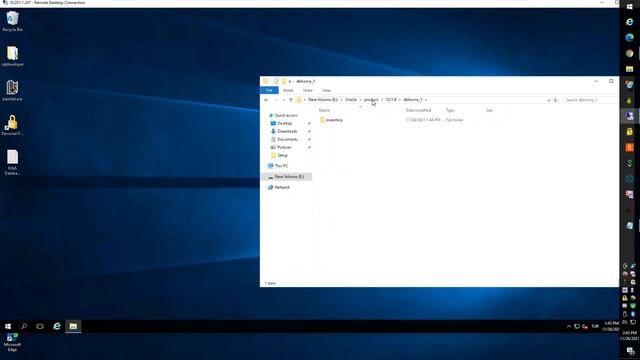Open the quick access toolbar dropdown

(x=290, y=81)
